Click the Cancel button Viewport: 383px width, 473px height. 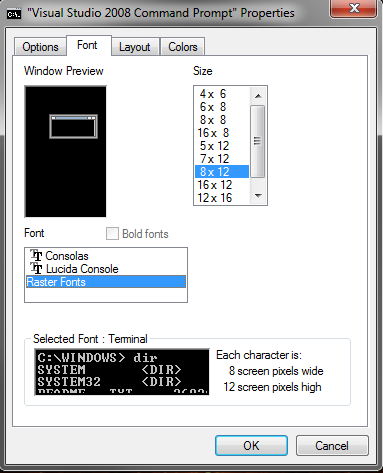tap(332, 445)
